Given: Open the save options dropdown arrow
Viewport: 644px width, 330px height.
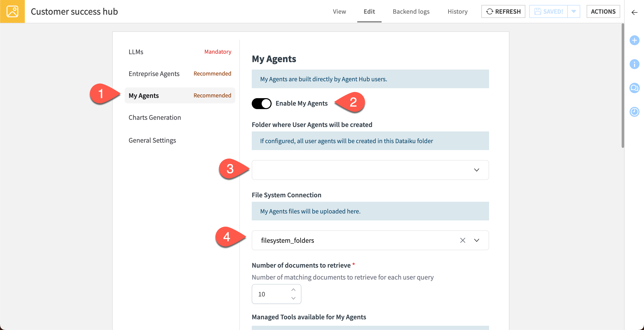Looking at the screenshot, I should pyautogui.click(x=573, y=11).
